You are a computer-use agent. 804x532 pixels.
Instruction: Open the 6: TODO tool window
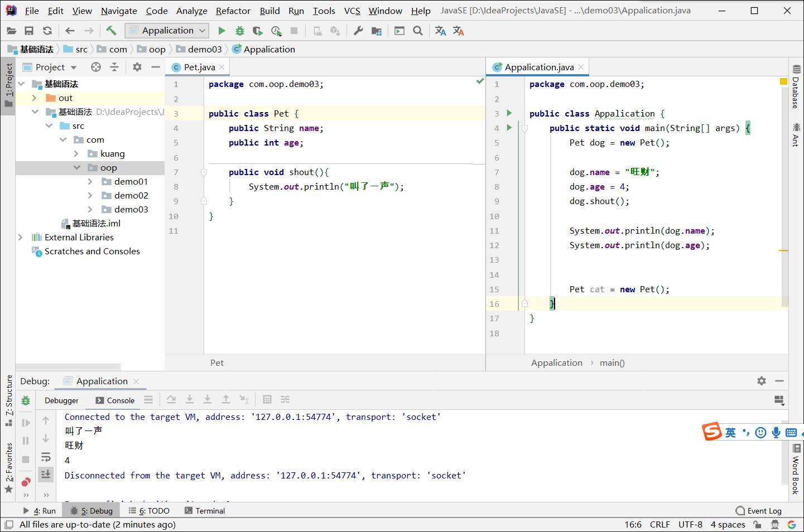click(x=149, y=511)
